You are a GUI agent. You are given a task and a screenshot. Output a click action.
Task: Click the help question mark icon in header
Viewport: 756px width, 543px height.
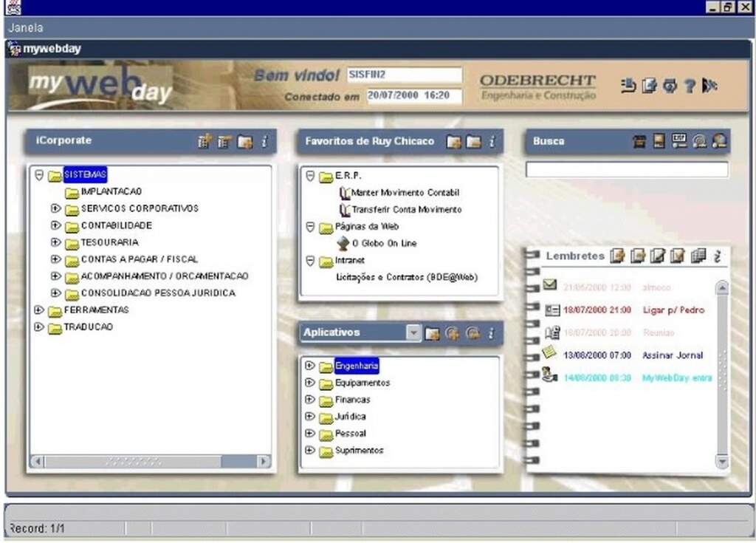point(690,86)
